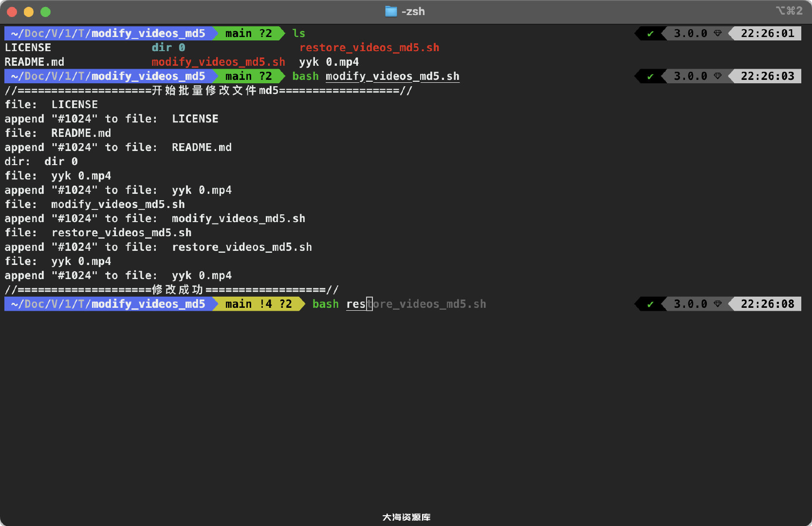Click the line 'file: README.md'
This screenshot has width=812, height=526.
coord(58,133)
